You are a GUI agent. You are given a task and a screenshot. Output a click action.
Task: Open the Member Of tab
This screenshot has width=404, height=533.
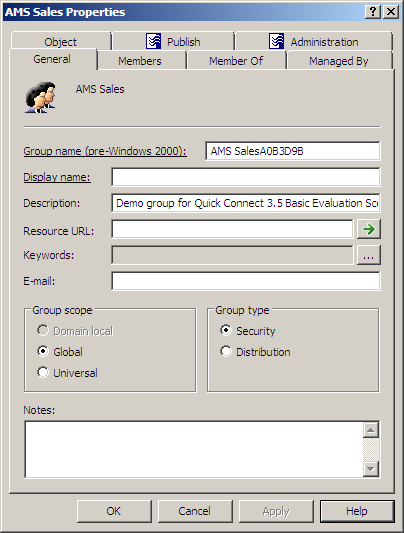236,61
